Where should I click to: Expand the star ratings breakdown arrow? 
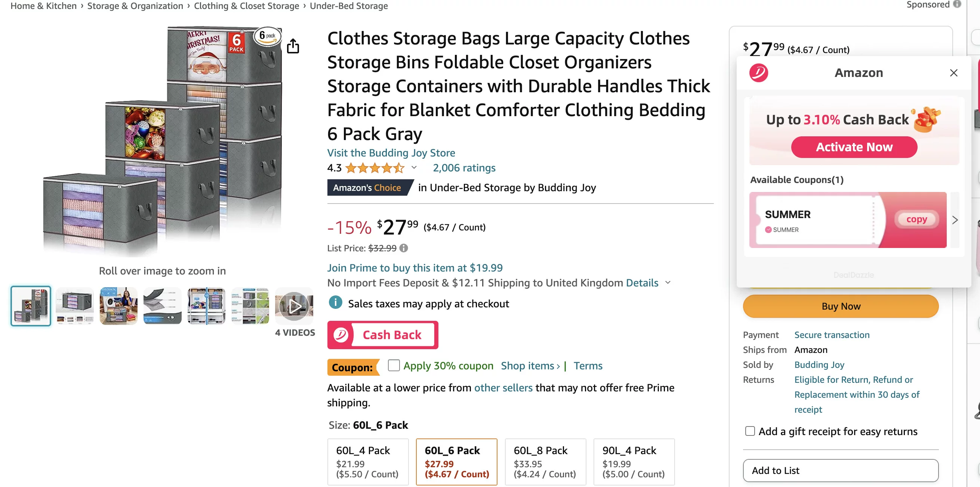[x=414, y=167]
